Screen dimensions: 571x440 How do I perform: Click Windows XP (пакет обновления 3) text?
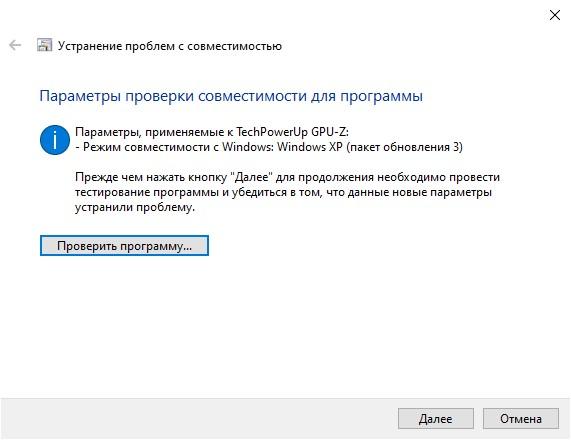(x=370, y=147)
